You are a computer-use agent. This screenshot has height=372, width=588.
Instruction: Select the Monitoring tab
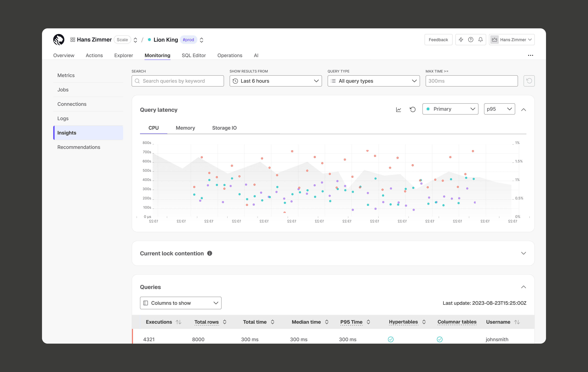157,56
